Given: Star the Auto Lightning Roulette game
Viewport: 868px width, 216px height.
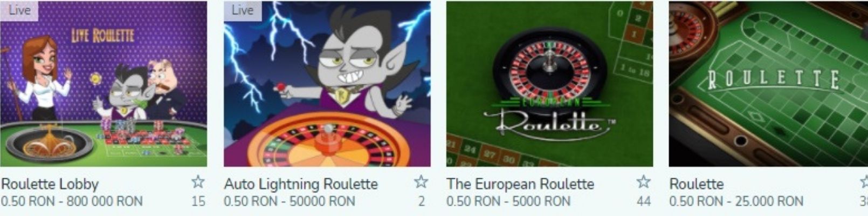Looking at the screenshot, I should tap(421, 181).
